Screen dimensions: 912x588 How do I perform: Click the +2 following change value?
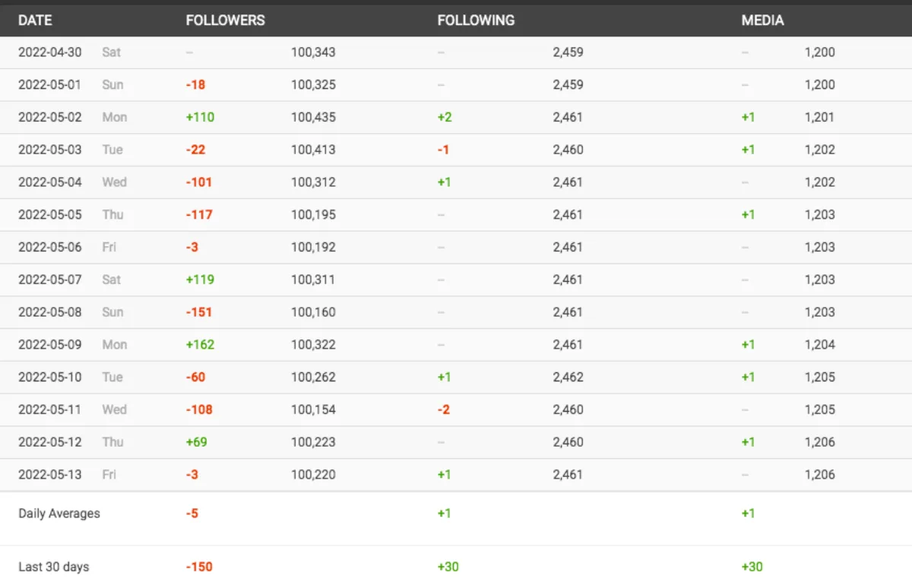(x=445, y=117)
